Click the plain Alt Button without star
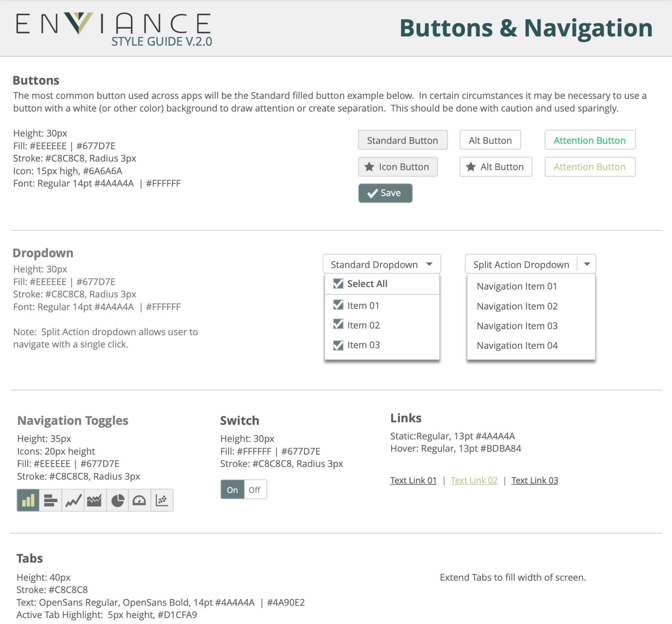 tap(490, 140)
